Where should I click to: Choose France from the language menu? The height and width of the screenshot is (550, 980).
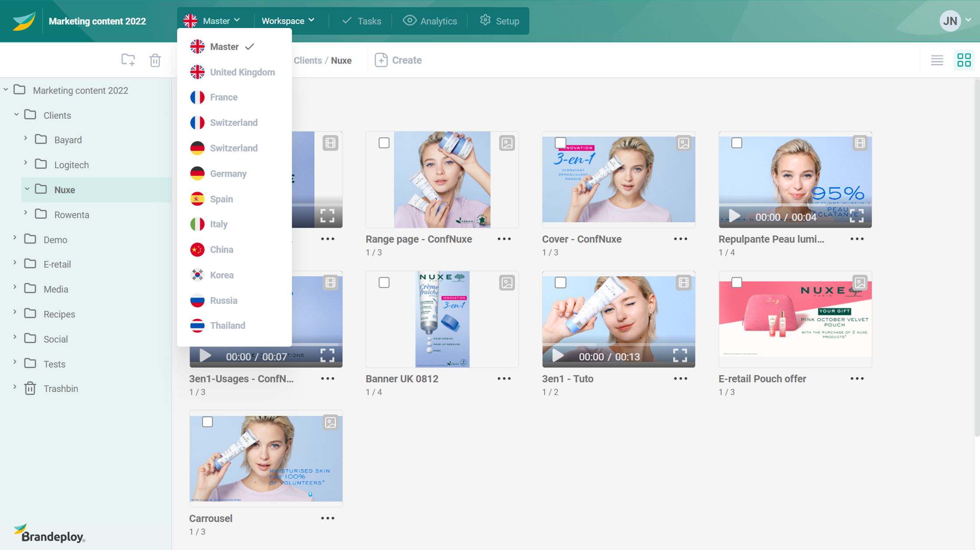(224, 97)
